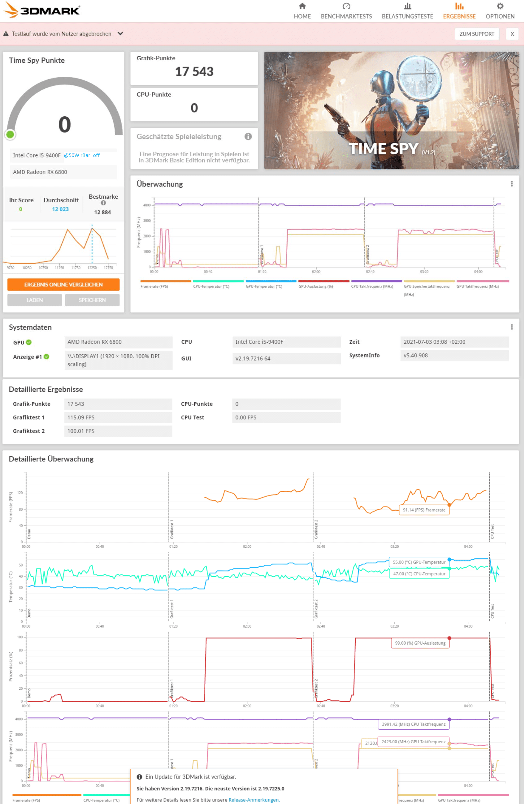Click the Grafiktest 2 value 100.01 FPS
Image resolution: width=525 pixels, height=812 pixels.
(x=118, y=431)
